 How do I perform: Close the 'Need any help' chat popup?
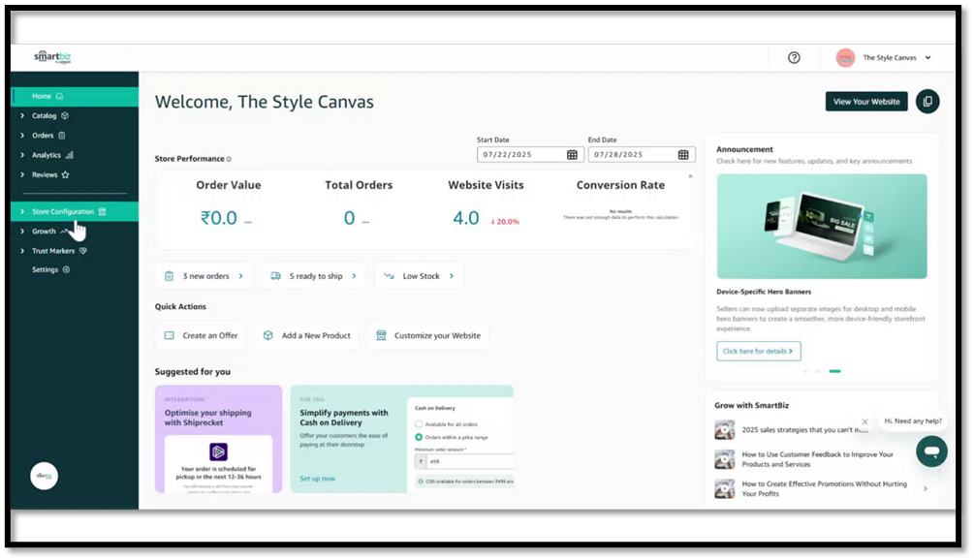point(865,421)
